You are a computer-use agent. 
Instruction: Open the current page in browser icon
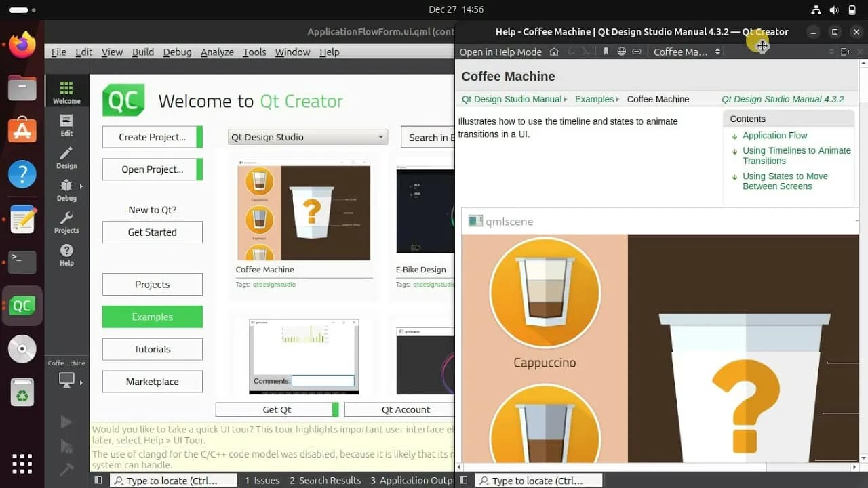pyautogui.click(x=623, y=52)
